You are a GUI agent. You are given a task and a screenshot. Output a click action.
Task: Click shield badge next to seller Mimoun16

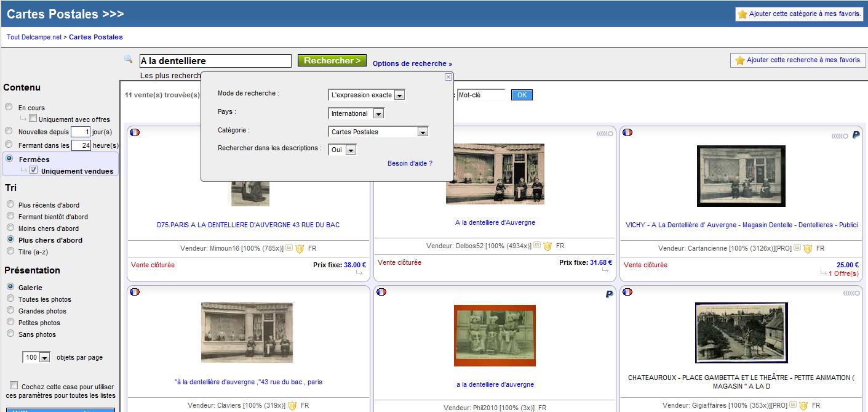(300, 249)
